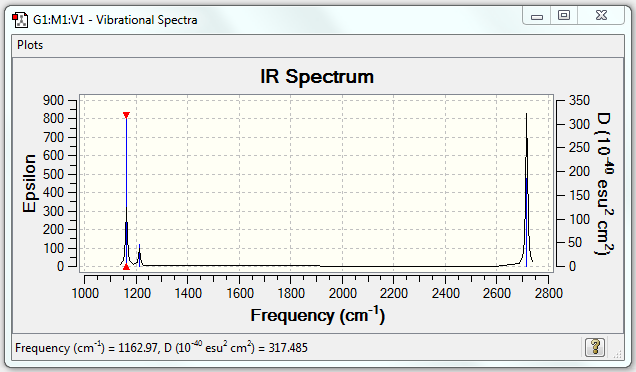Click the small peak near 1210 cm-1
The width and height of the screenshot is (636, 372).
click(x=139, y=256)
